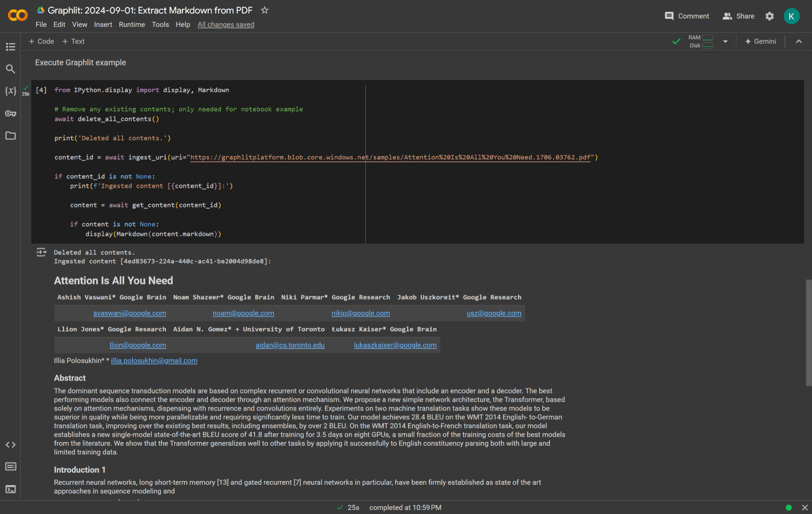Open the secrets key panel
Viewport: 812px width, 514px height.
(10, 114)
